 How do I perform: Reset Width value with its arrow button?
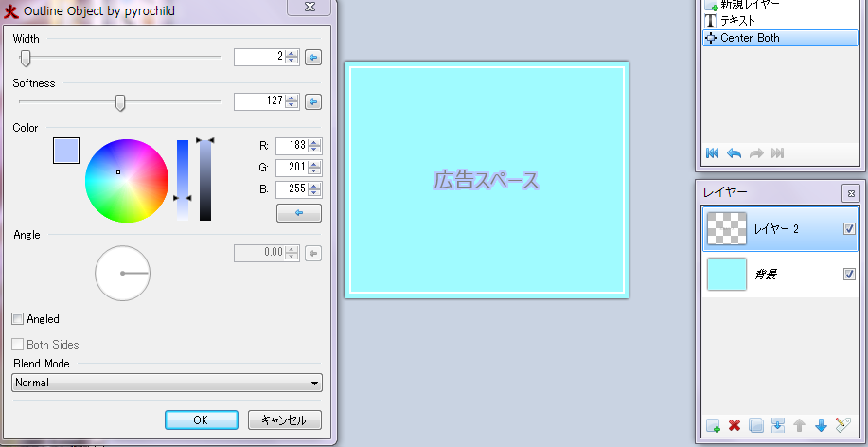click(x=313, y=57)
